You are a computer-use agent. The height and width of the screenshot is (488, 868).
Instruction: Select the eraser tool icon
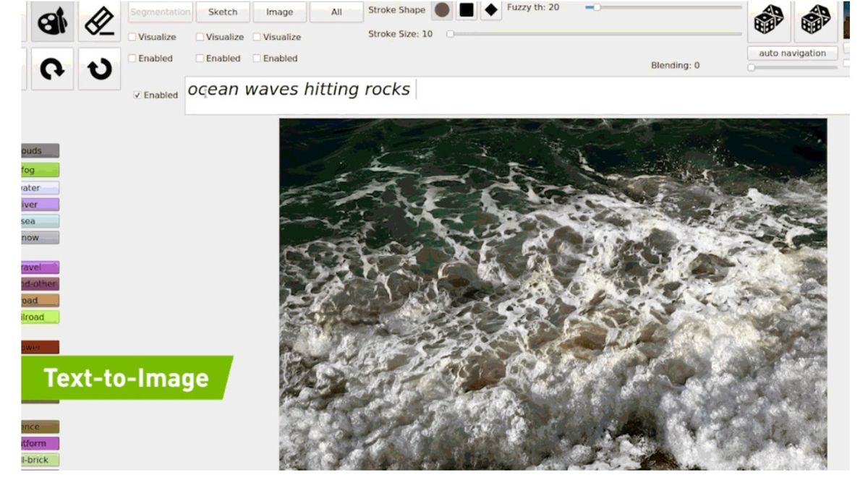[99, 22]
